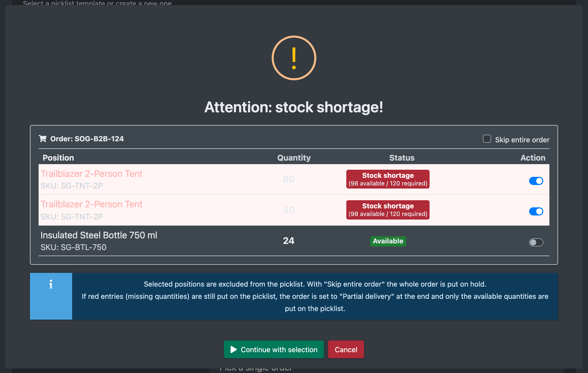Click SKU: SG-BTL-750 text
The width and height of the screenshot is (588, 373).
tap(73, 247)
